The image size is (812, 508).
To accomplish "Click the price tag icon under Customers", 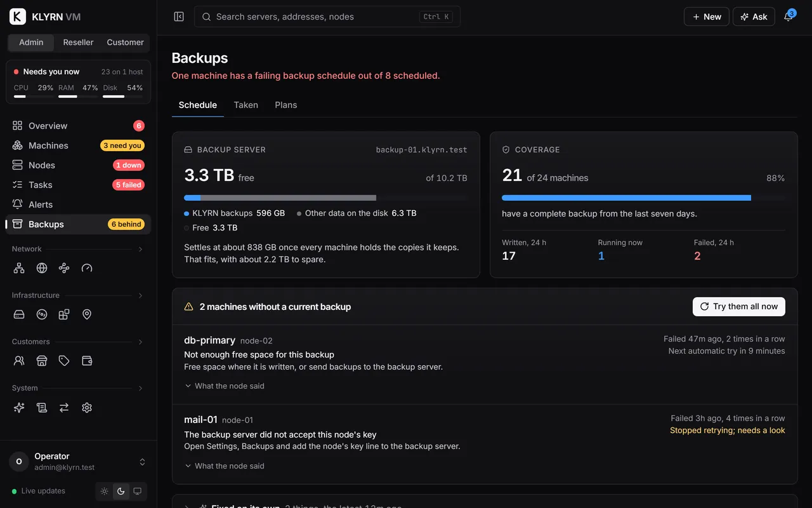I will coord(64,361).
